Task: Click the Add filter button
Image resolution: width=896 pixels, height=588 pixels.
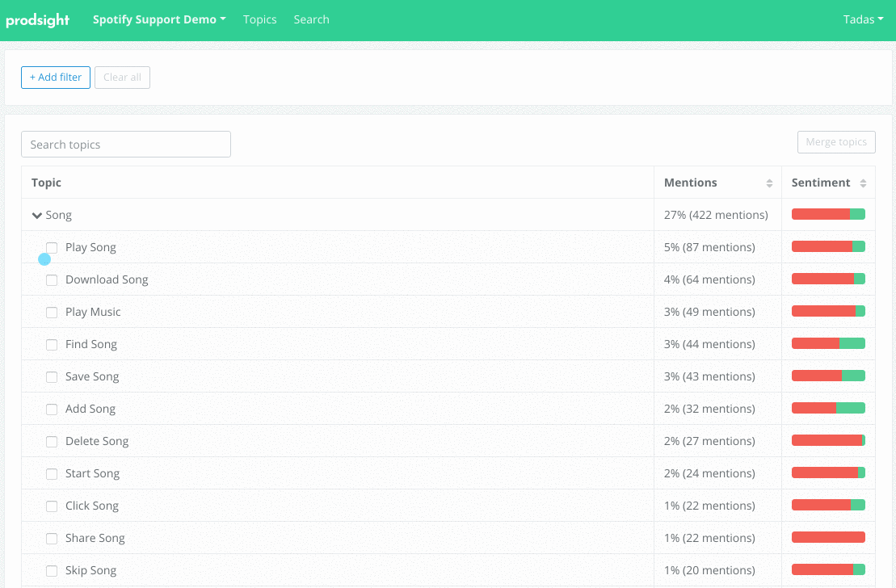Action: 56,78
